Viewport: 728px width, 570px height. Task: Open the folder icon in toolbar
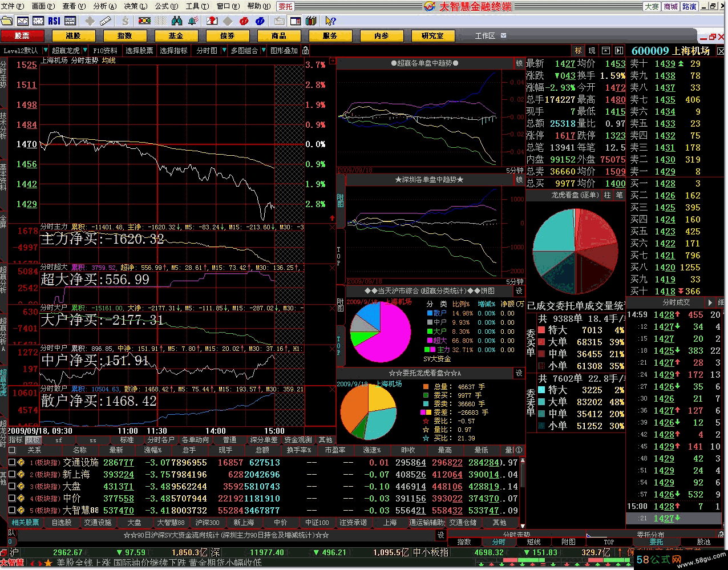coord(7,21)
